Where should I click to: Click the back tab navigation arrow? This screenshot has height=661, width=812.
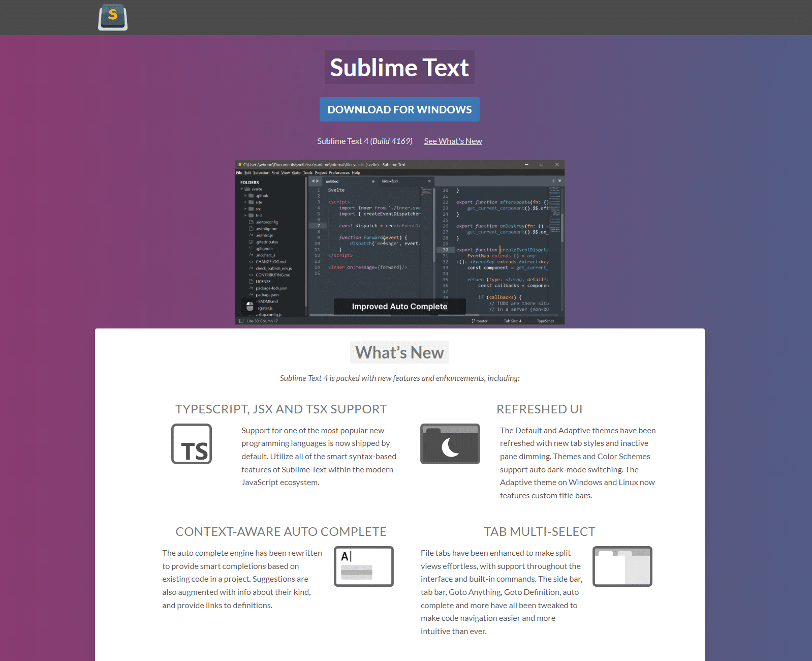point(313,181)
